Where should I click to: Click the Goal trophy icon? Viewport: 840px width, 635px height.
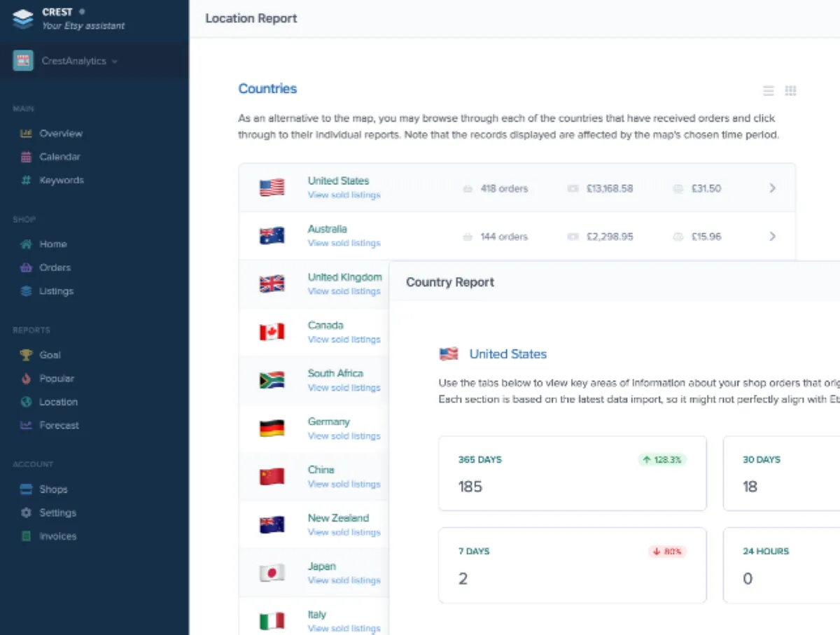point(27,355)
